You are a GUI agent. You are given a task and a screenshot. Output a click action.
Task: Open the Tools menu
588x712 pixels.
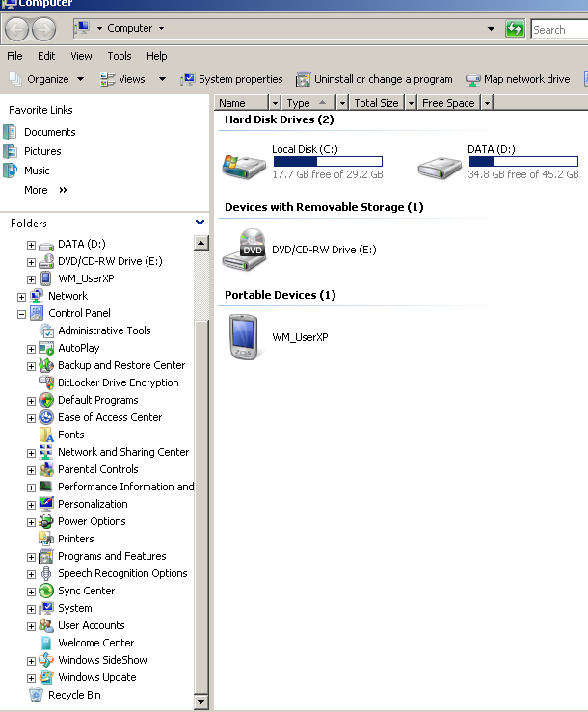pos(120,56)
